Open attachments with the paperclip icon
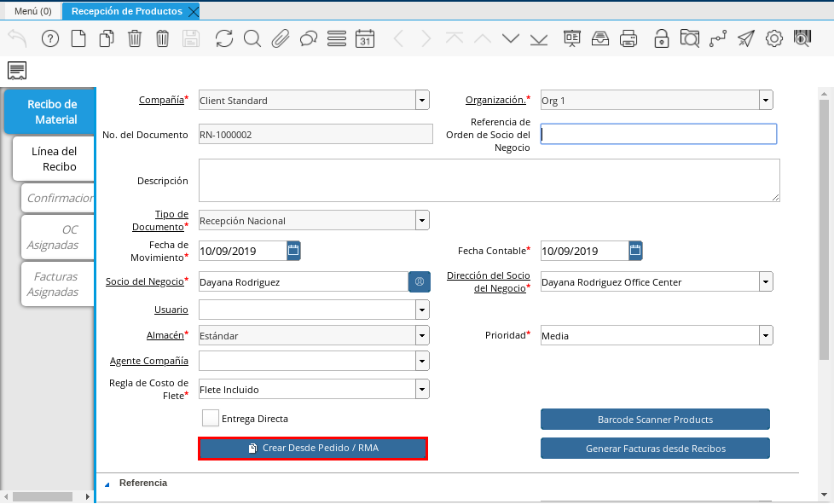The image size is (834, 504). click(281, 38)
